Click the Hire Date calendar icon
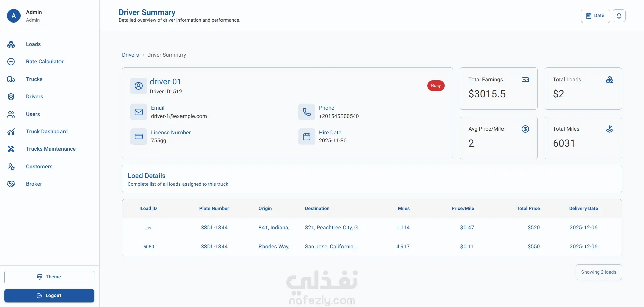This screenshot has height=307, width=644. click(x=307, y=136)
